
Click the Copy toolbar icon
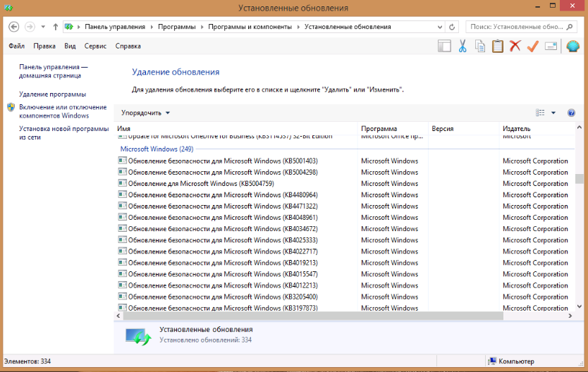pos(480,46)
